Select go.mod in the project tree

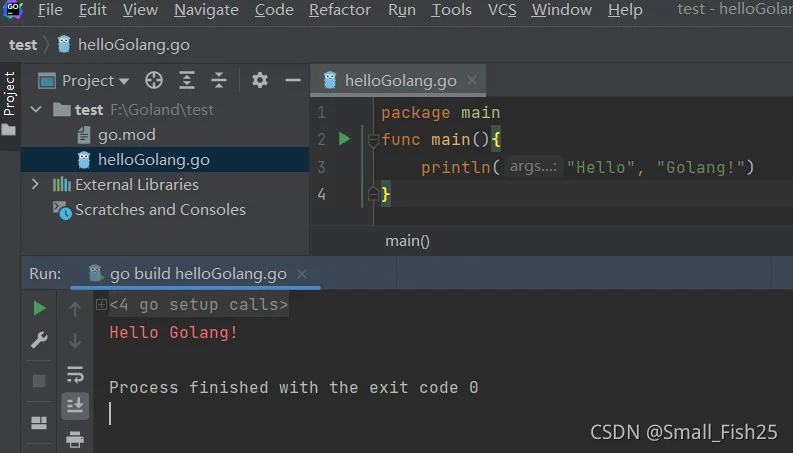tap(126, 134)
